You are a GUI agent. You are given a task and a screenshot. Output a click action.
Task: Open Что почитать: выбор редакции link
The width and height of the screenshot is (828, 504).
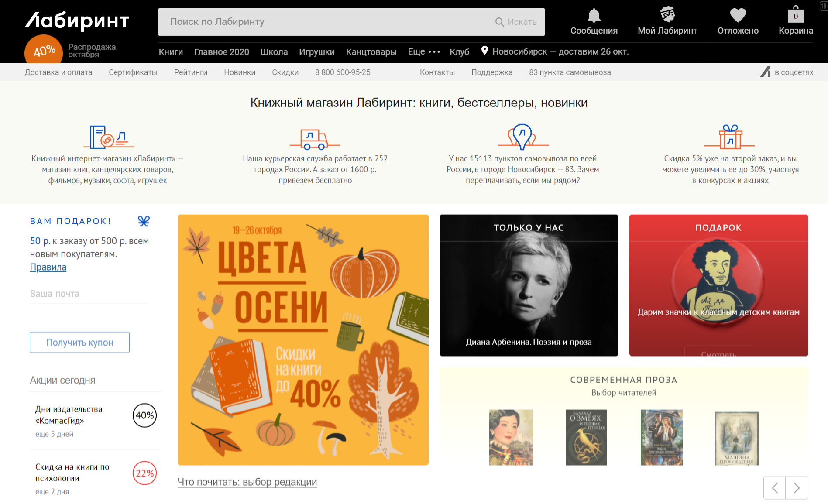[x=247, y=482]
